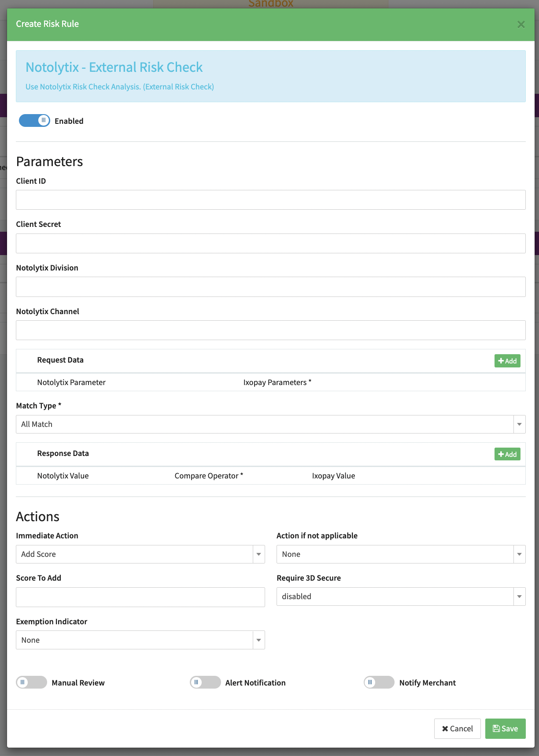Click the Client ID input field
The width and height of the screenshot is (539, 756).
pos(270,200)
